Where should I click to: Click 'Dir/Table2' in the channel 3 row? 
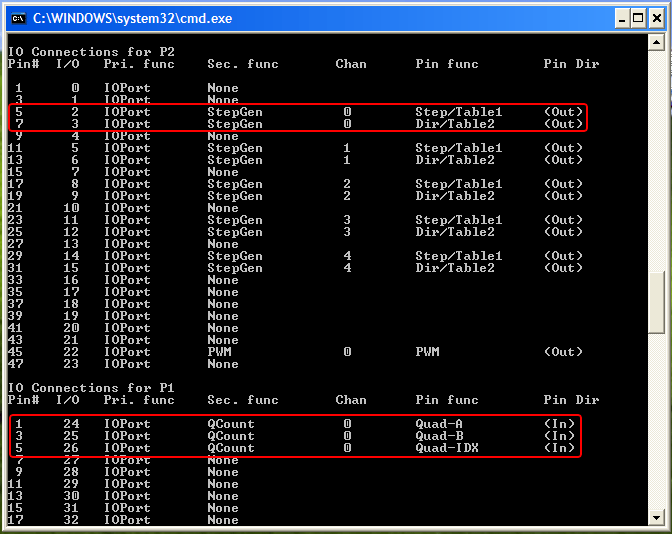(x=455, y=232)
